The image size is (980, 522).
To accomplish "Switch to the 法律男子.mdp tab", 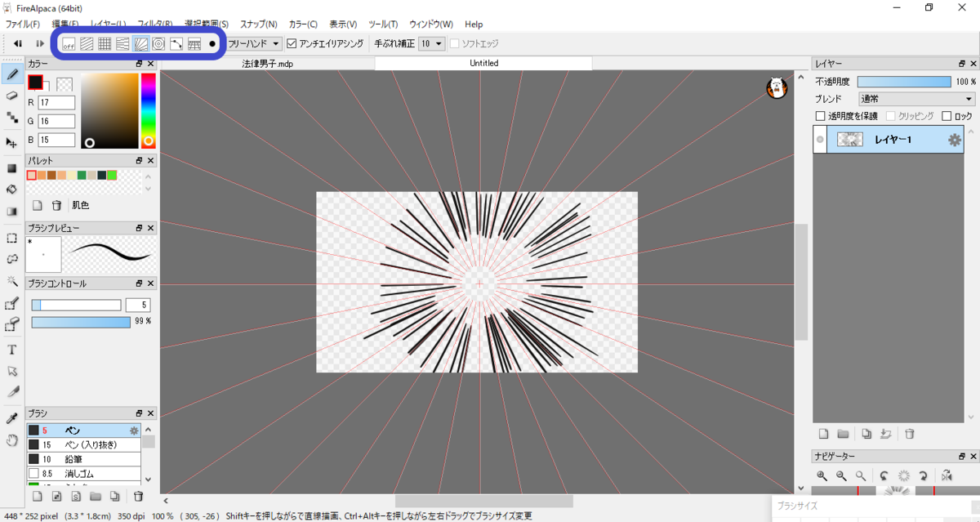I will (268, 63).
